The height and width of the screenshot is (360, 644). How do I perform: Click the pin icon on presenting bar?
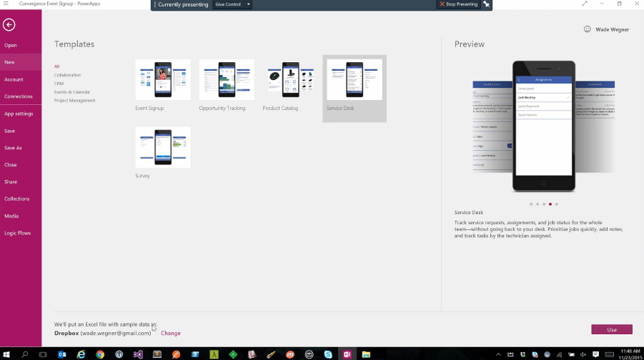tap(486, 4)
